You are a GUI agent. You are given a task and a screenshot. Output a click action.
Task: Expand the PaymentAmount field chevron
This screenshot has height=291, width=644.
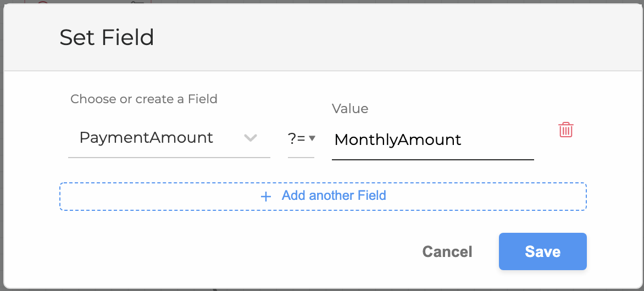pyautogui.click(x=251, y=138)
